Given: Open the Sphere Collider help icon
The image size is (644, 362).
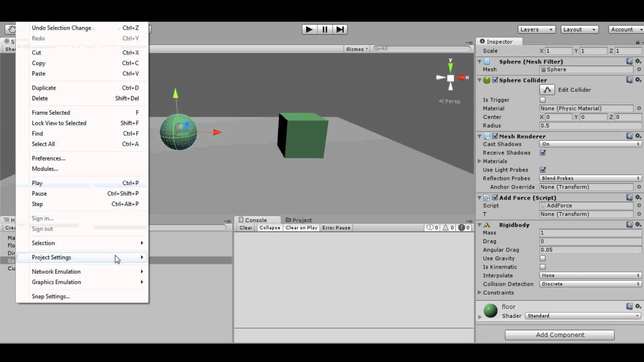Looking at the screenshot, I should 629,80.
